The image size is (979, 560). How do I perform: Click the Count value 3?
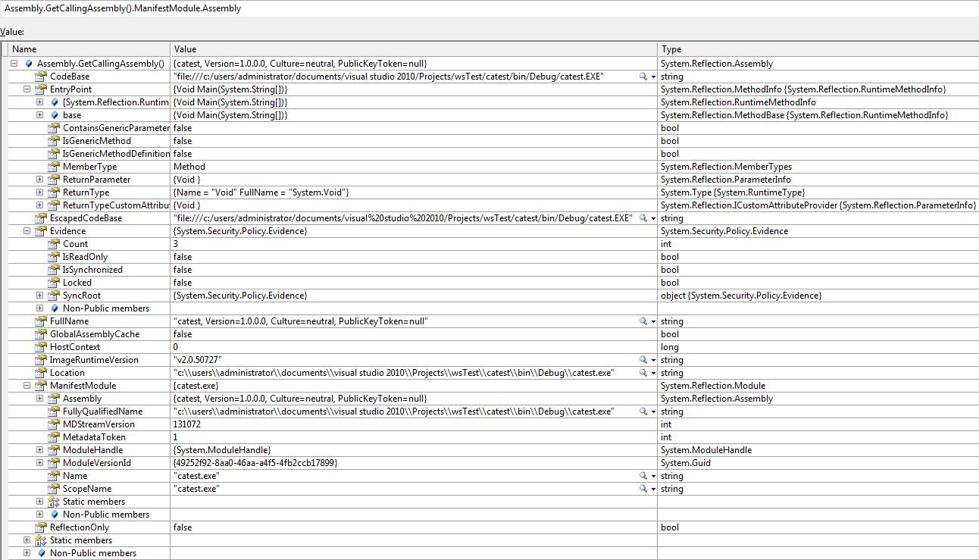[x=176, y=244]
